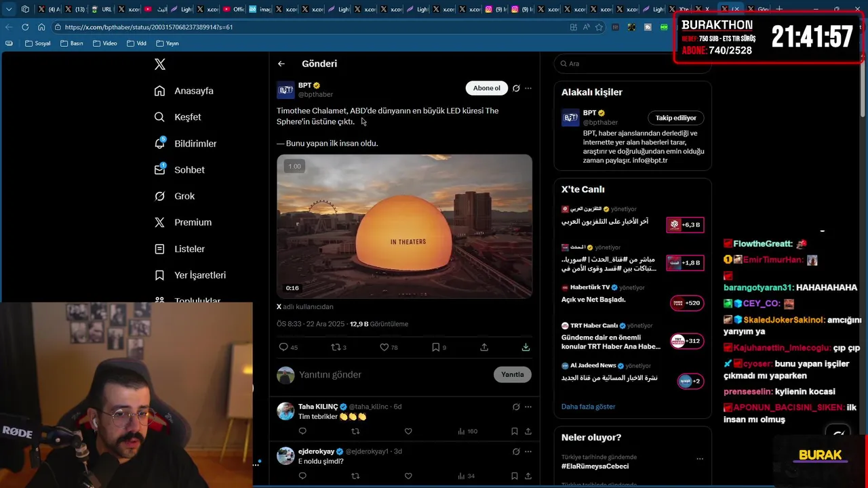The height and width of the screenshot is (488, 868).
Task: Click the browser address bar URL
Action: pos(149,27)
